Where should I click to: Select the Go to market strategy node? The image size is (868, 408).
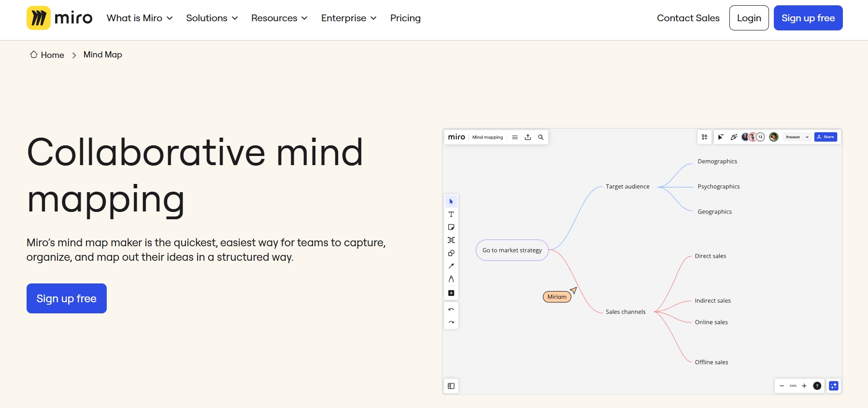click(x=512, y=250)
